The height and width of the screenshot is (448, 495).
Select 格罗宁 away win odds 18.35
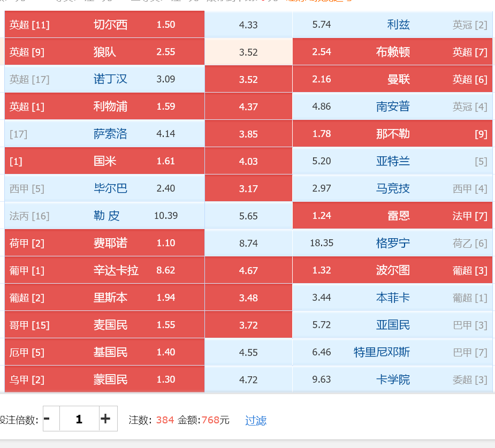click(x=392, y=243)
